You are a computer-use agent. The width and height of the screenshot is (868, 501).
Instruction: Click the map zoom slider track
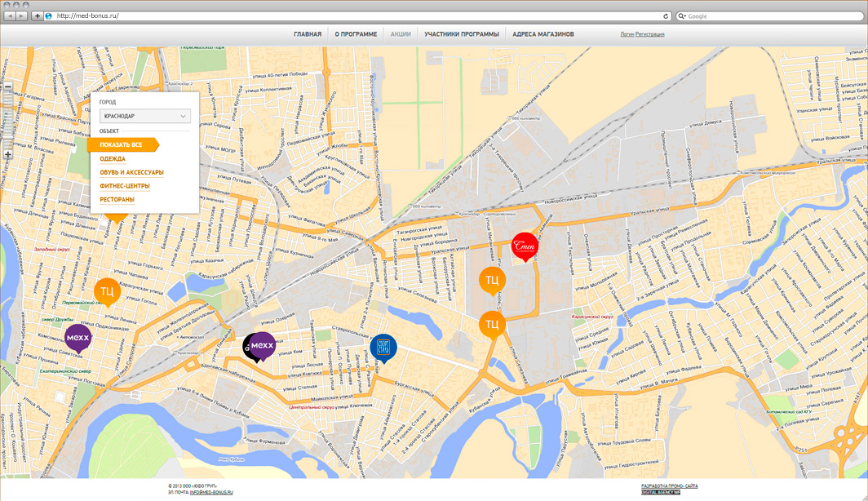tap(8, 121)
